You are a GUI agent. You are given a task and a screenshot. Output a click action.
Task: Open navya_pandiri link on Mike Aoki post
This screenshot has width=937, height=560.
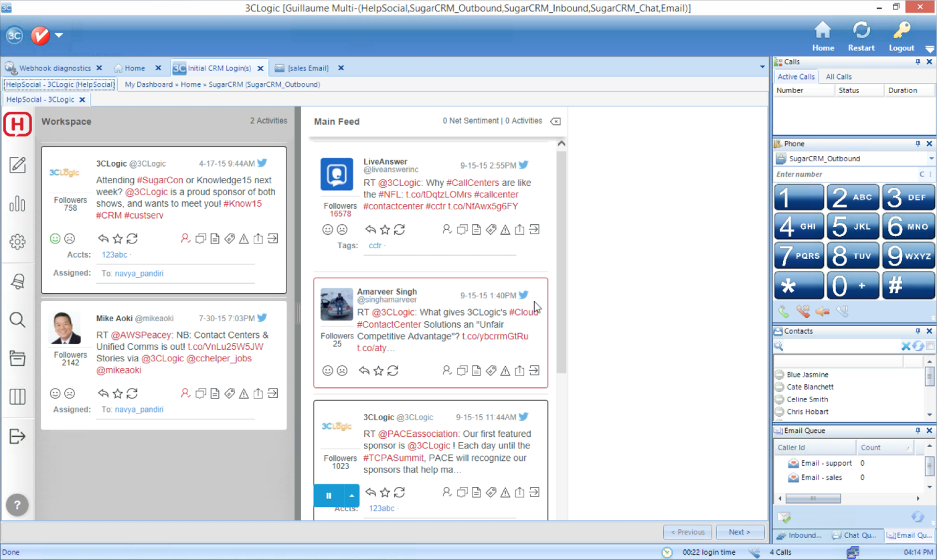[x=139, y=409]
